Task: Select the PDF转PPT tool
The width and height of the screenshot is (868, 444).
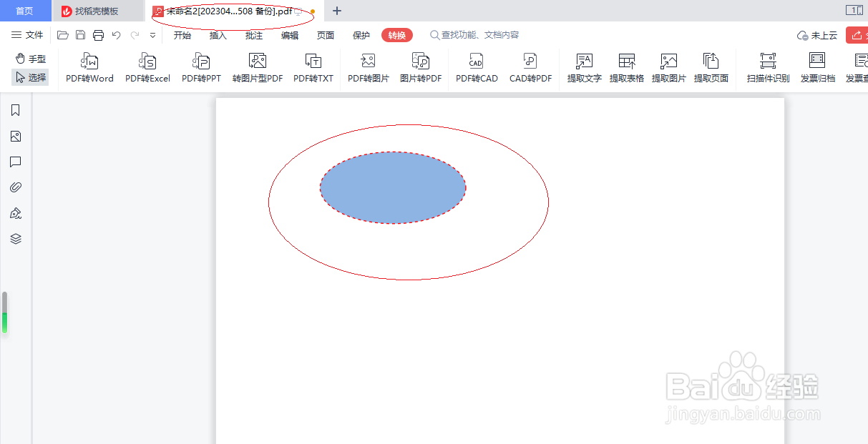Action: (x=201, y=68)
